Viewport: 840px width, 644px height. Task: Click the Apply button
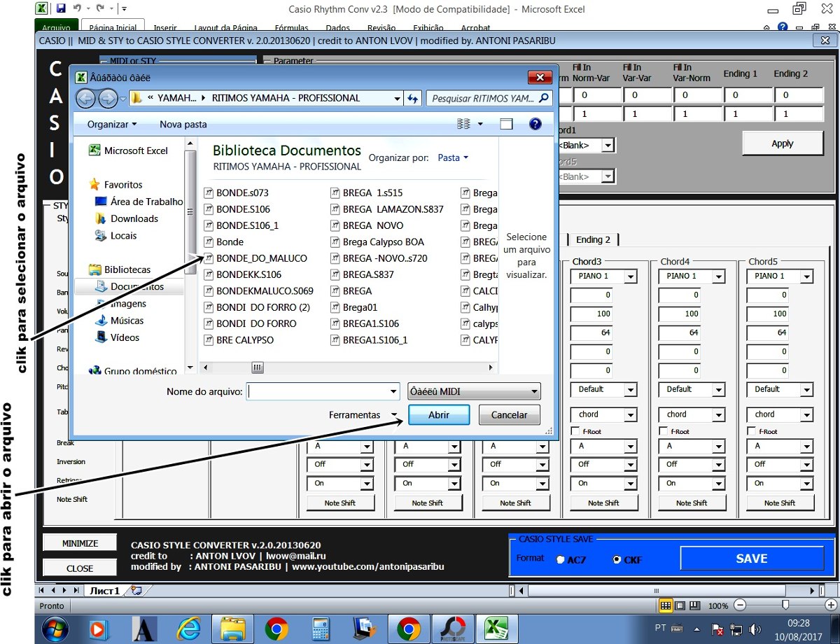click(782, 143)
